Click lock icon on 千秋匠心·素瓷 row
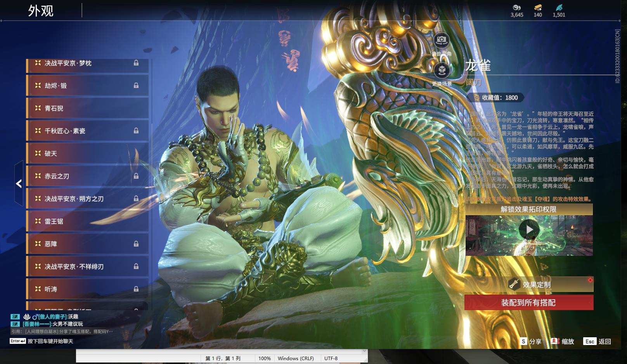The image size is (627, 364). coord(136,131)
